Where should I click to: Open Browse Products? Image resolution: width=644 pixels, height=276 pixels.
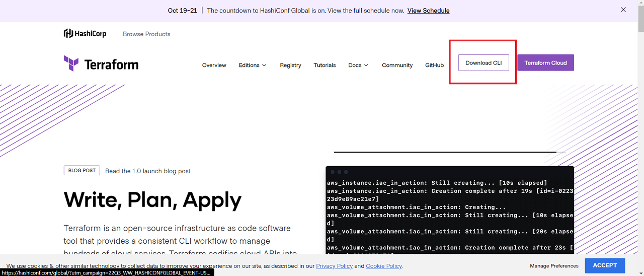[x=146, y=34]
